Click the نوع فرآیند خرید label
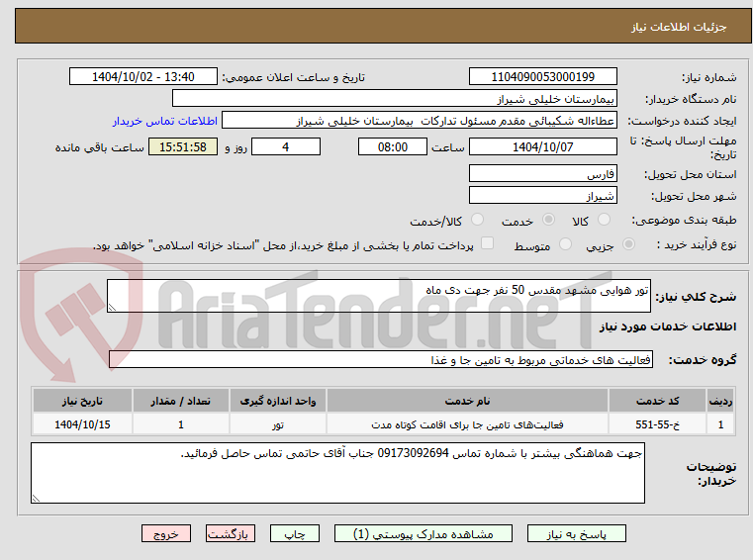The width and height of the screenshot is (753, 560). 697,244
